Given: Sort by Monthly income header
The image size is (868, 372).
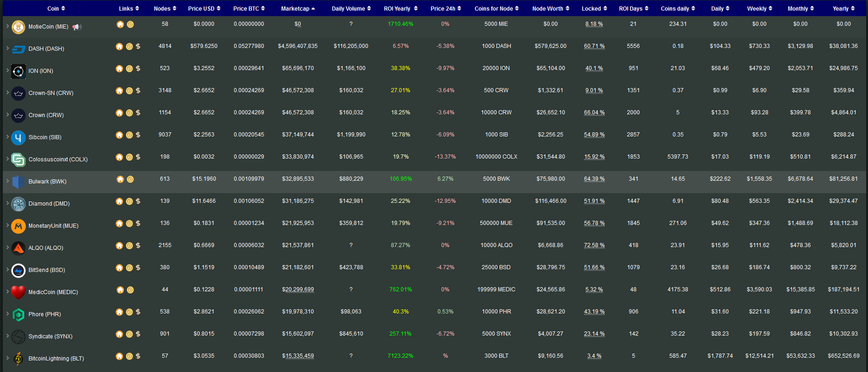Looking at the screenshot, I should point(801,8).
